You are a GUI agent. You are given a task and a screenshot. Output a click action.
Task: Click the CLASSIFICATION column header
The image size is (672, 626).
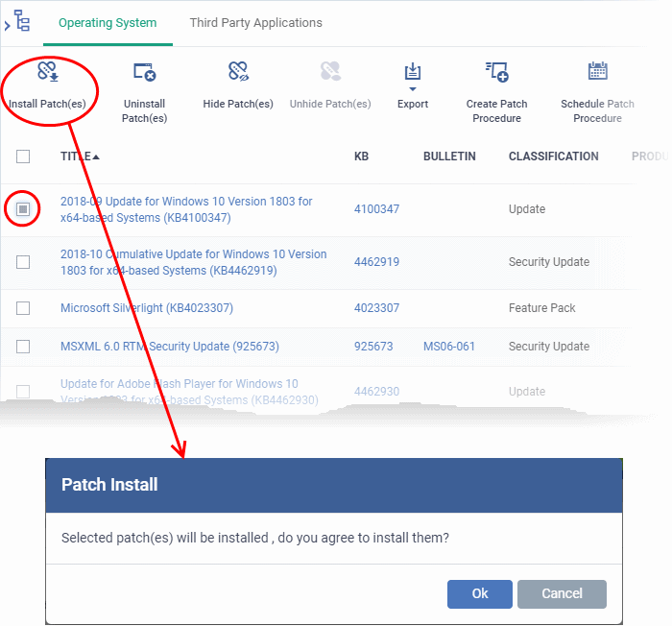point(554,156)
